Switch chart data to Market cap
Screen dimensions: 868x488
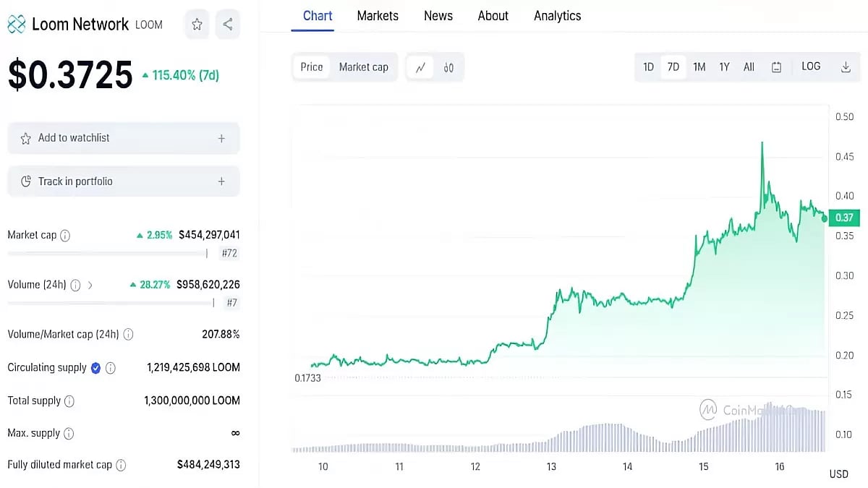[x=364, y=67]
